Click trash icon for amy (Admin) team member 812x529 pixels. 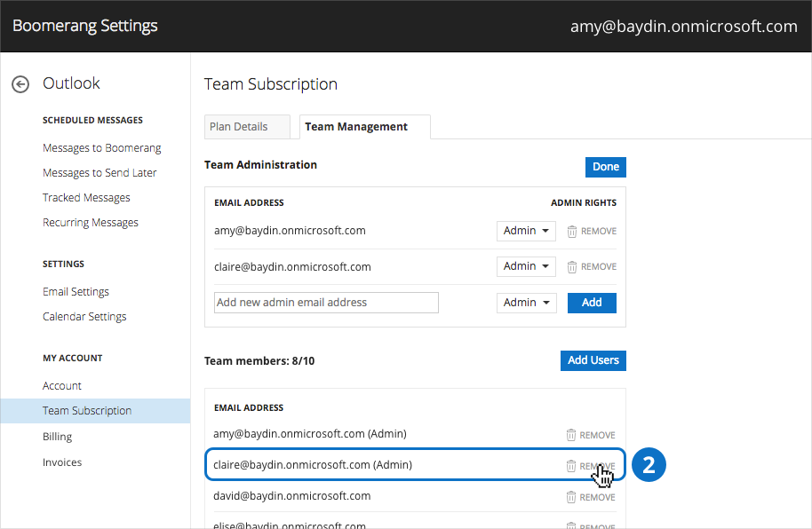570,435
